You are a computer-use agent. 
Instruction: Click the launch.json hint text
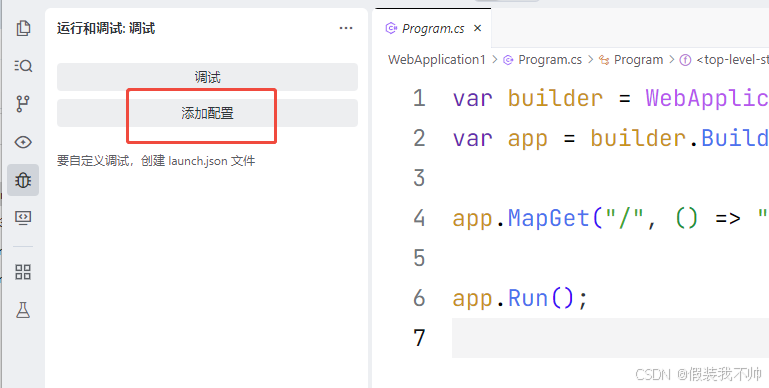(156, 161)
